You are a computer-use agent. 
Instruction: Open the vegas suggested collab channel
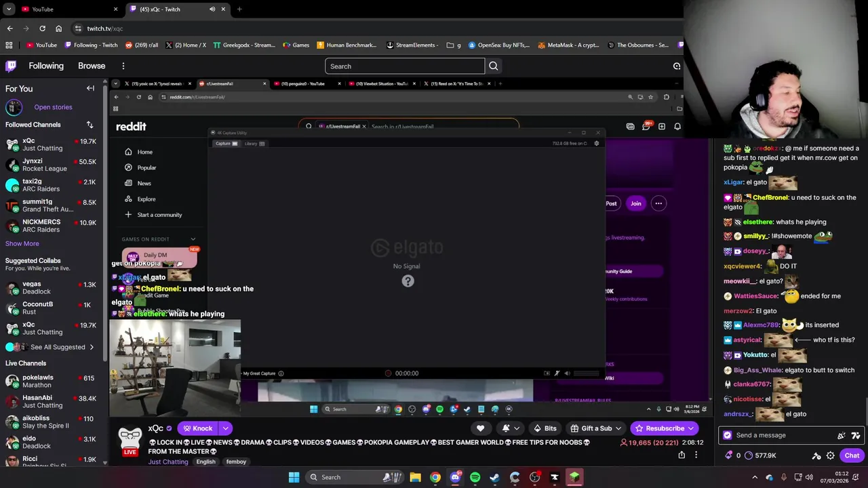[52, 287]
